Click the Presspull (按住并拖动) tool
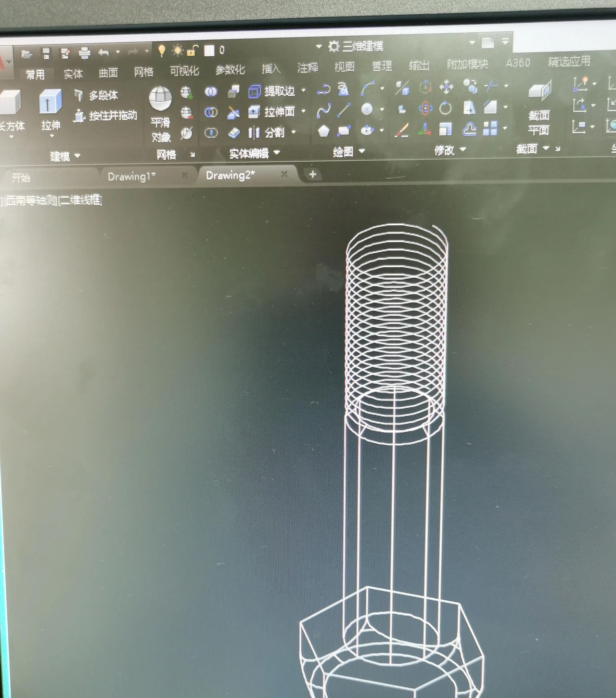 coord(105,116)
